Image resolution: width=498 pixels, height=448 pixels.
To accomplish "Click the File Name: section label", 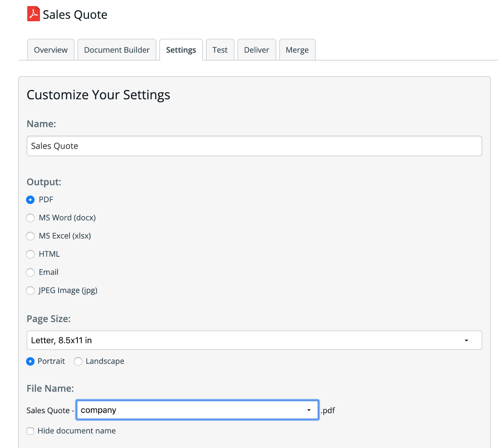I will 50,388.
